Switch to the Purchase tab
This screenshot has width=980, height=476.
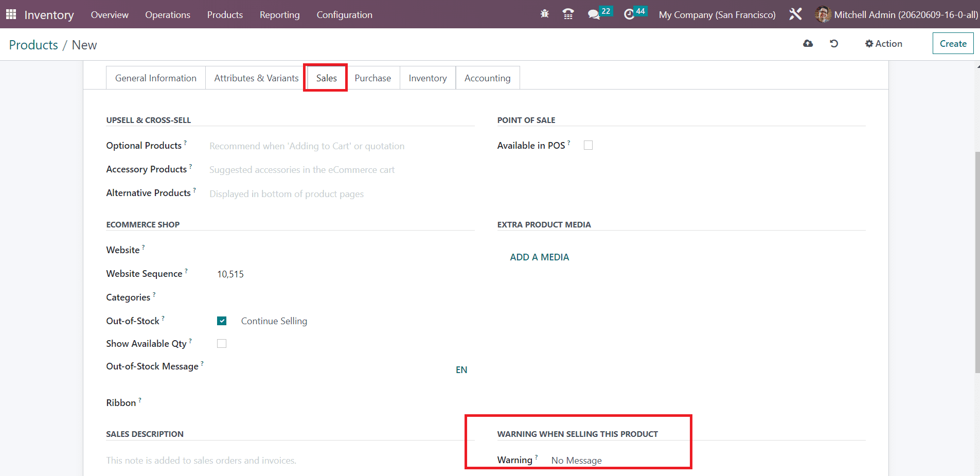[372, 78]
